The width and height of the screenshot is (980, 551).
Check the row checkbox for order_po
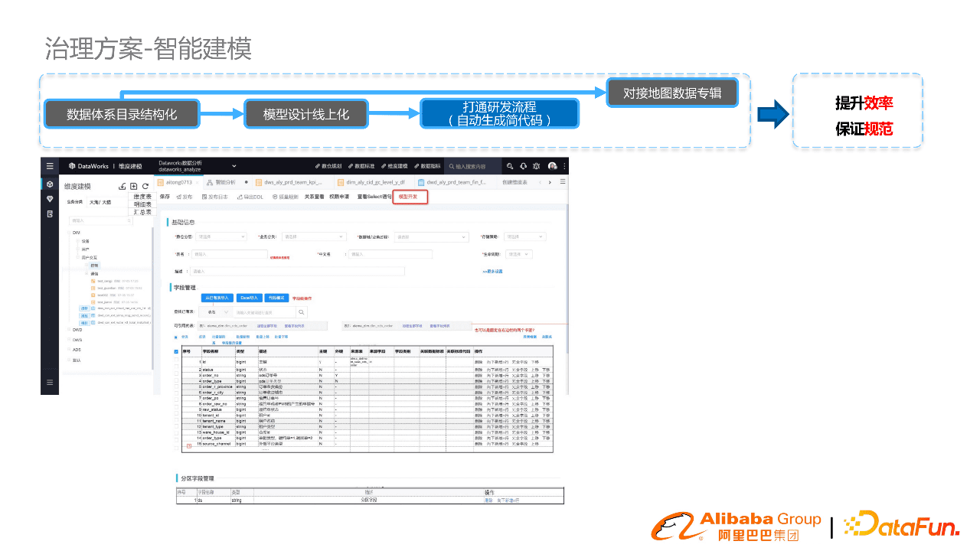pos(176,398)
